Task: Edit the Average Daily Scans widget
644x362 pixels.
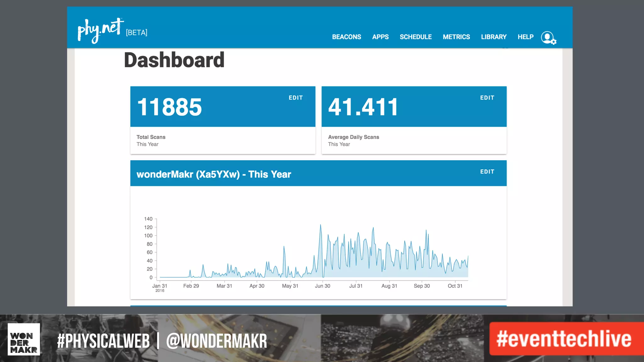Action: tap(487, 98)
